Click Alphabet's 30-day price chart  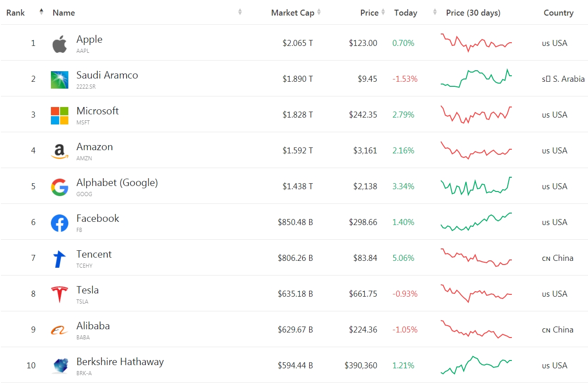coord(476,186)
